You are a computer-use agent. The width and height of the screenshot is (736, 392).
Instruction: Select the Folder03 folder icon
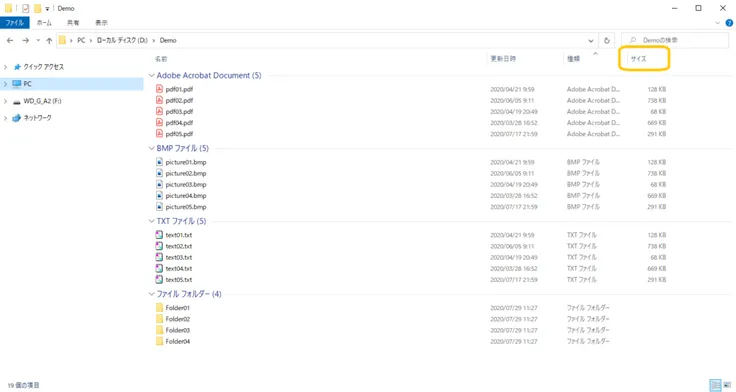pos(159,331)
